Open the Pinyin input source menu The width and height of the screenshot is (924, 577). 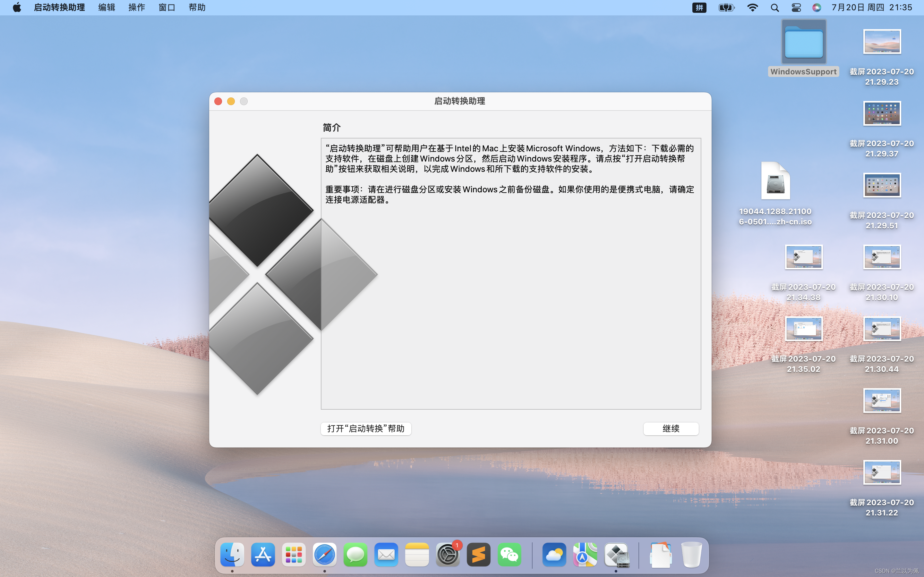[x=699, y=8]
